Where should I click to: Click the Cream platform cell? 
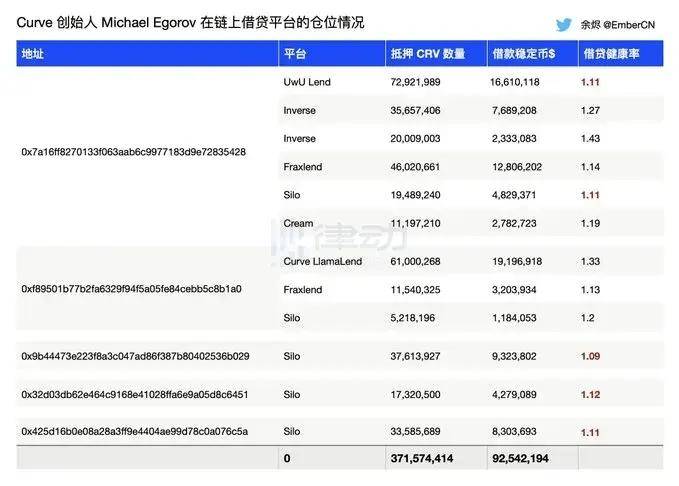[x=298, y=224]
